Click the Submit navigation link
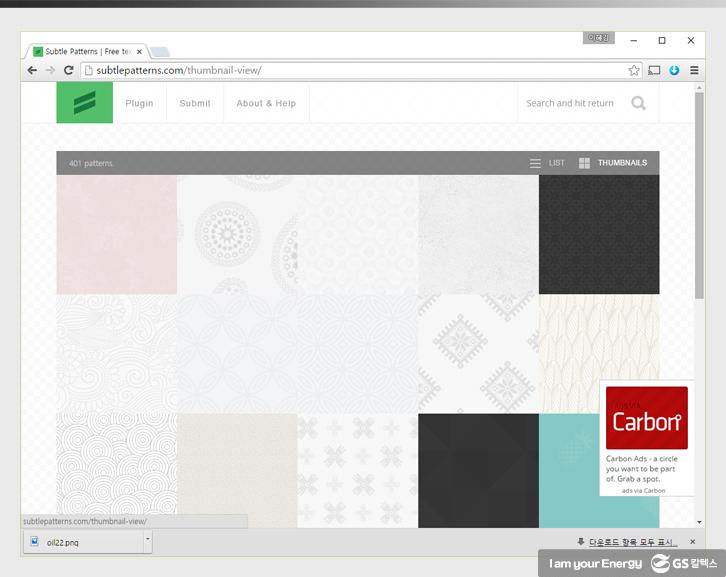This screenshot has height=577, width=726. coord(195,103)
